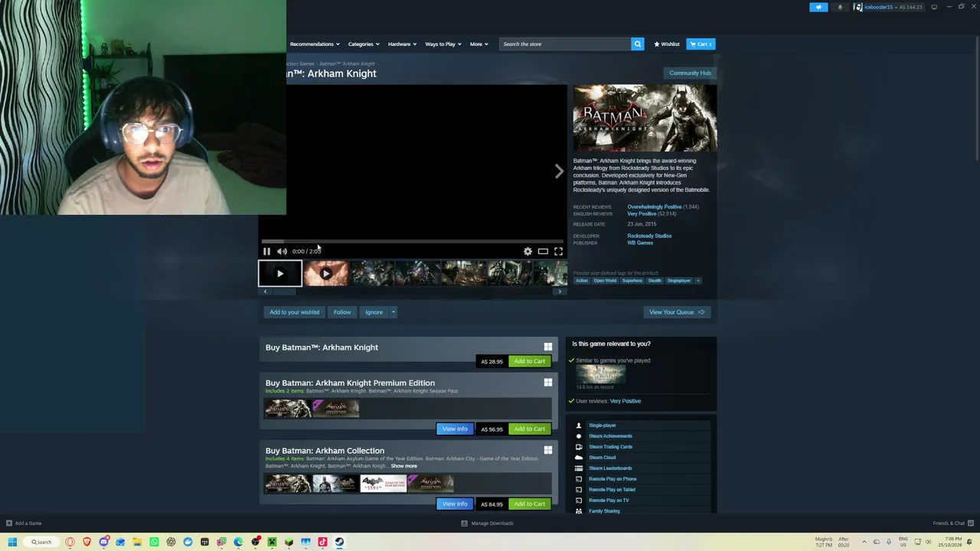Image resolution: width=980 pixels, height=551 pixels.
Task: Select the second trailer thumbnail
Action: [x=325, y=273]
